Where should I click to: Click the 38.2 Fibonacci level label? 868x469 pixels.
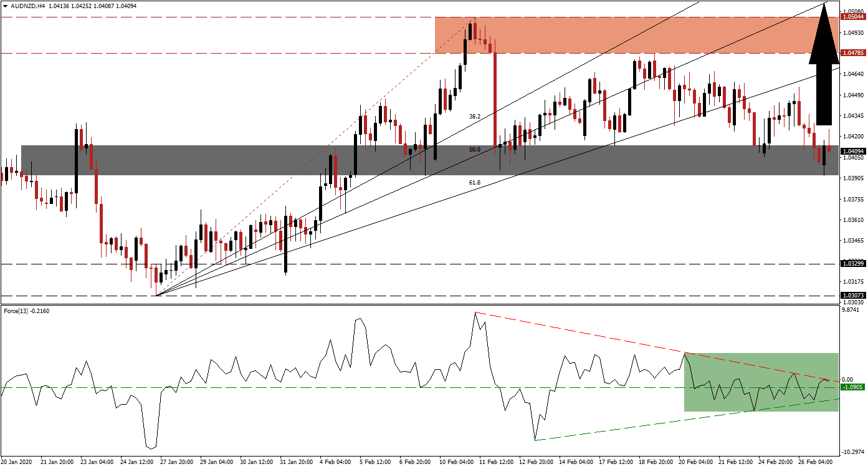point(475,117)
